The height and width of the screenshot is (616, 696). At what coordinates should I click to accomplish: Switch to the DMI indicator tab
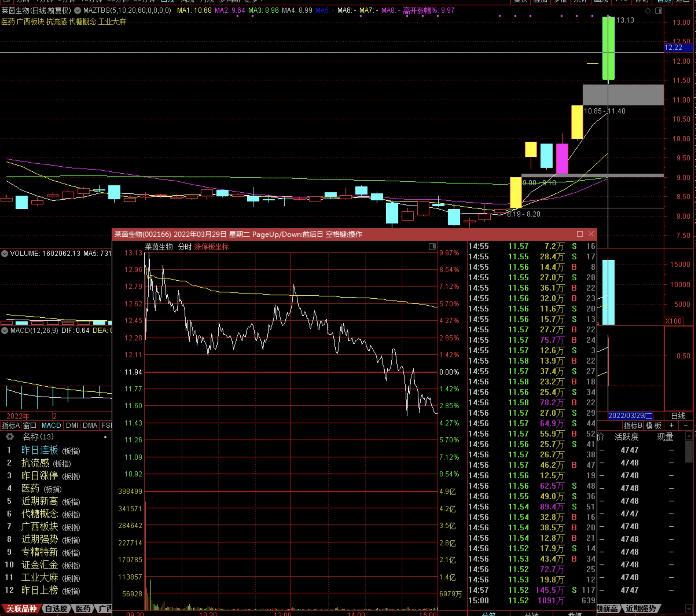coord(72,425)
